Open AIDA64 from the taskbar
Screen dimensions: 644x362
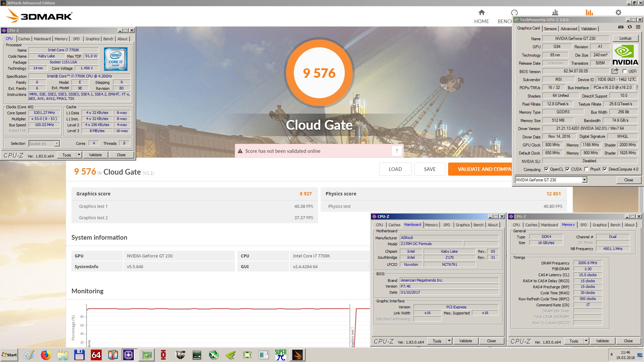pyautogui.click(x=96, y=355)
